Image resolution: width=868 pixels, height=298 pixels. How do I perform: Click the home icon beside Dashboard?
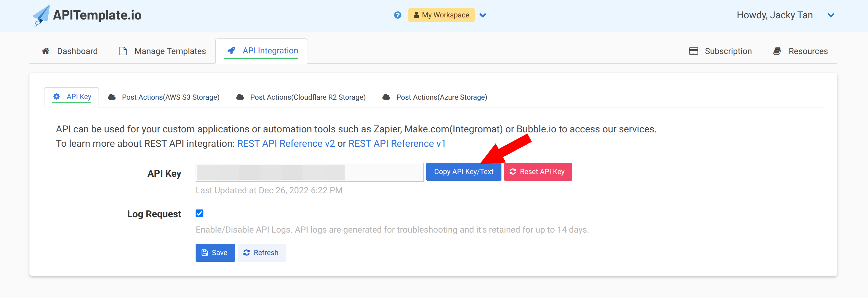46,50
